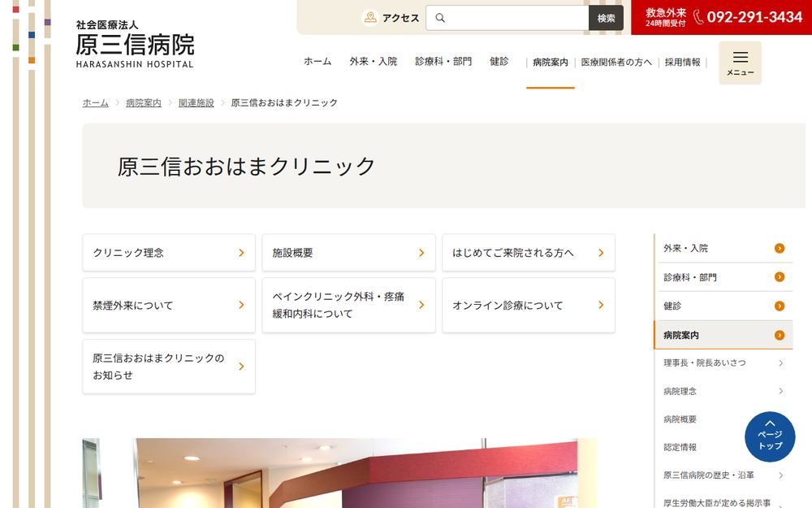The image size is (812, 508).
Task: Click 病院案内 text in sidebar
Action: pyautogui.click(x=681, y=336)
